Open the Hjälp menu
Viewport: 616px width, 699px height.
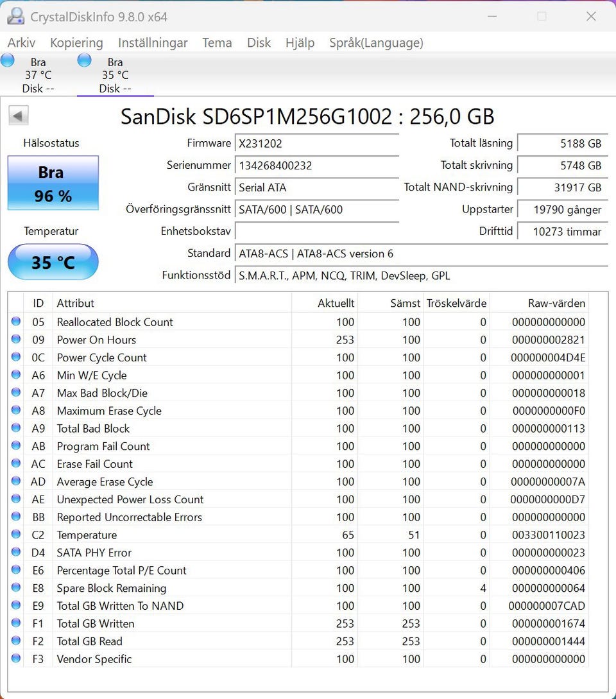tap(300, 43)
